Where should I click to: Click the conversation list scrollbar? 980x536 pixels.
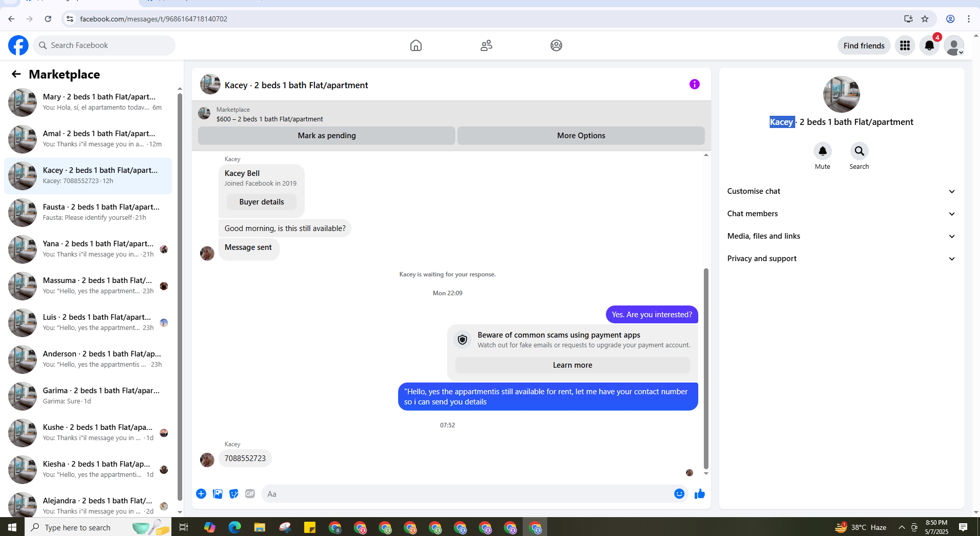point(180,296)
